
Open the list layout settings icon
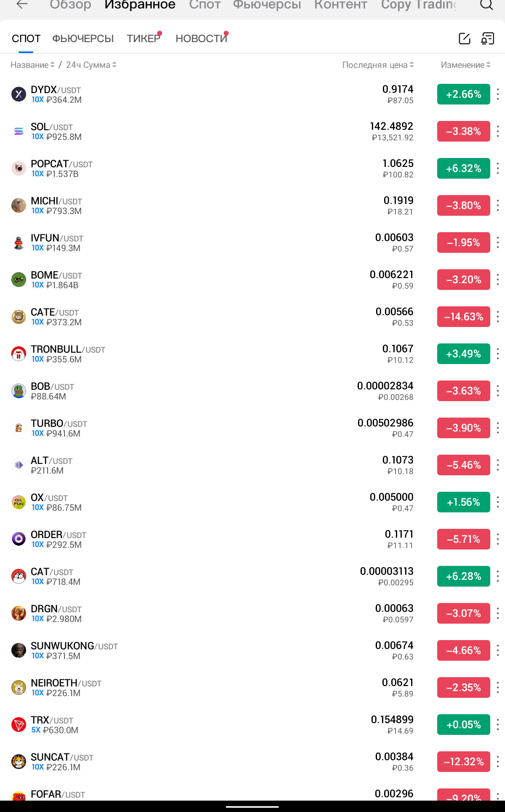[x=487, y=38]
